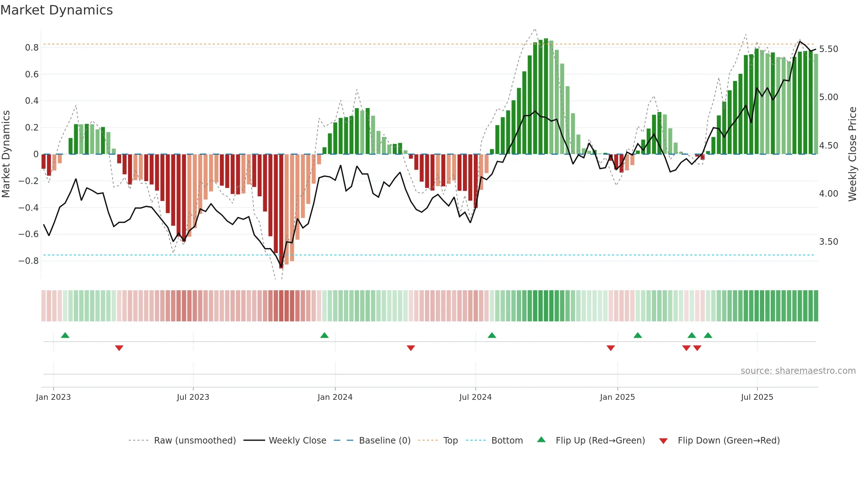The height and width of the screenshot is (488, 868).
Task: Click the Jul 2025 axis label
Action: (757, 397)
